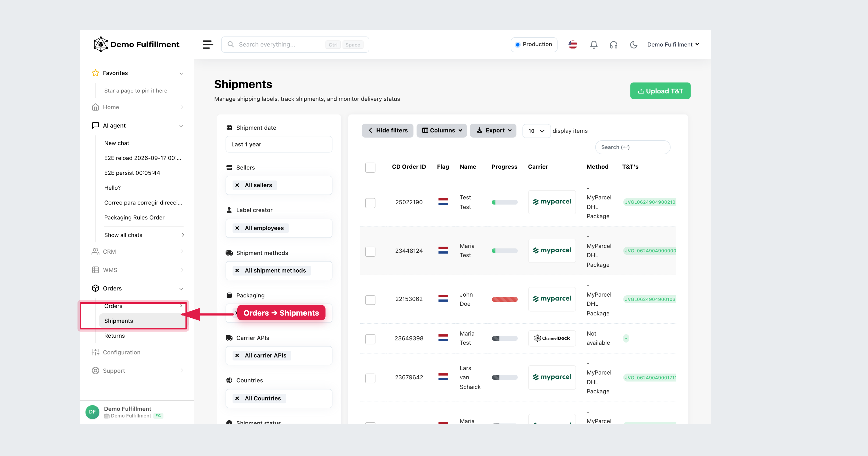Image resolution: width=868 pixels, height=456 pixels.
Task: Toggle the select-all checkbox in table header
Action: (370, 167)
